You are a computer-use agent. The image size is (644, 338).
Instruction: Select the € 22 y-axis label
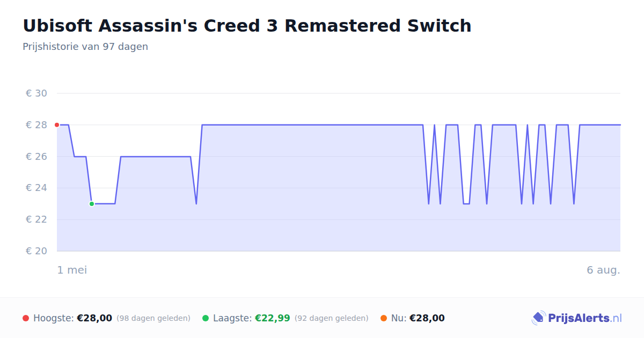(x=36, y=219)
